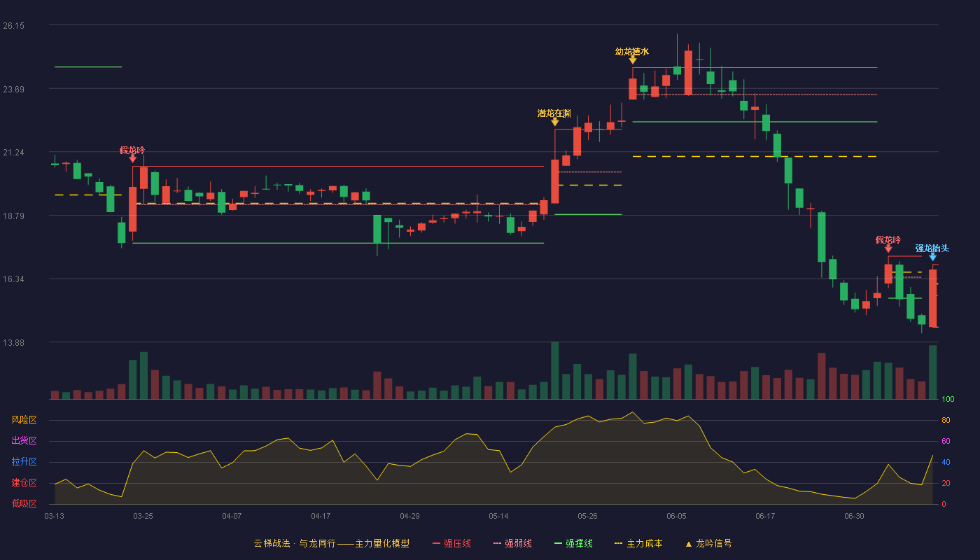Toggle the 强压线 legend entry
The image size is (980, 560).
(451, 543)
